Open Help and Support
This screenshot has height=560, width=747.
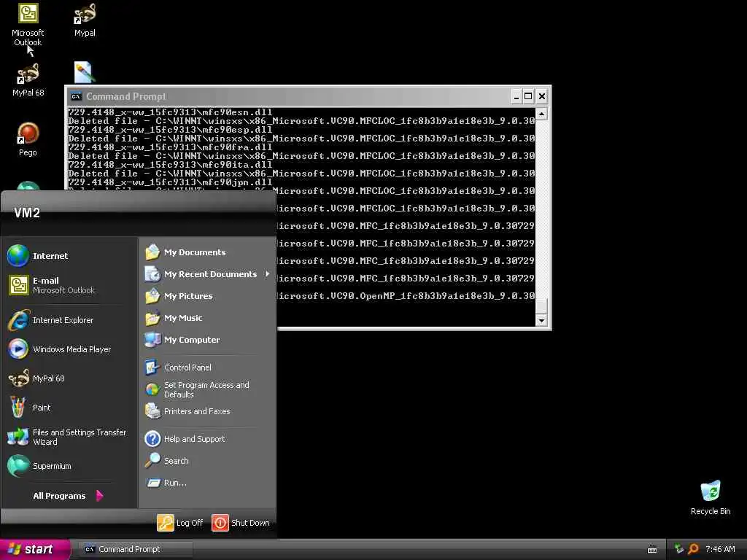click(208, 439)
